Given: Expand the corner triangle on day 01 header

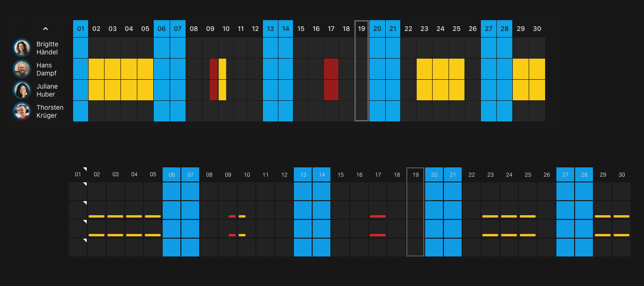Looking at the screenshot, I should [x=85, y=169].
